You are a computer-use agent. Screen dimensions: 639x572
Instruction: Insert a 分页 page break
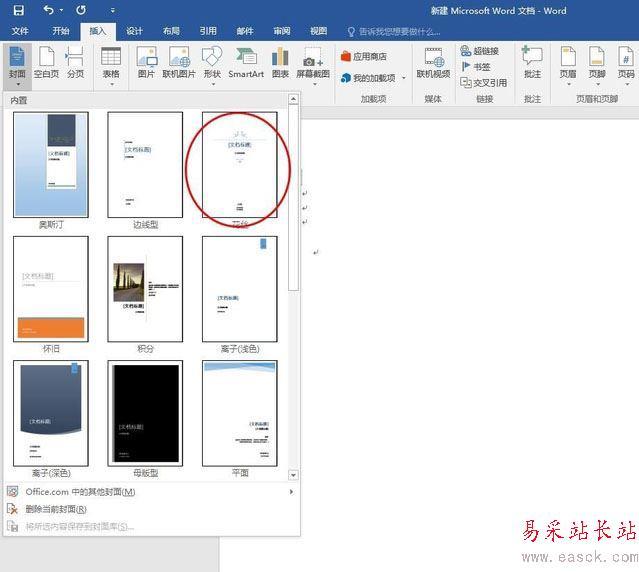coord(75,63)
